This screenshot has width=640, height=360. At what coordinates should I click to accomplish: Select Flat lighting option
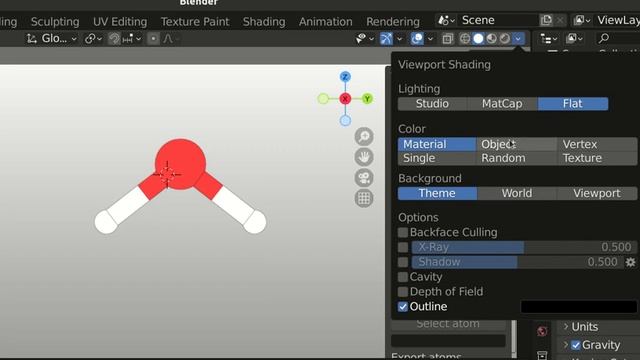[x=573, y=104]
